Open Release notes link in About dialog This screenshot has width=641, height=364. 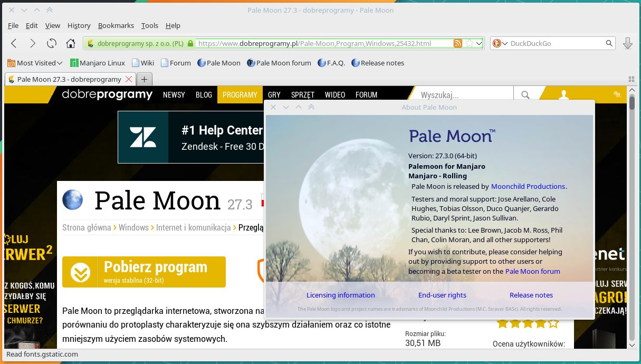point(531,295)
